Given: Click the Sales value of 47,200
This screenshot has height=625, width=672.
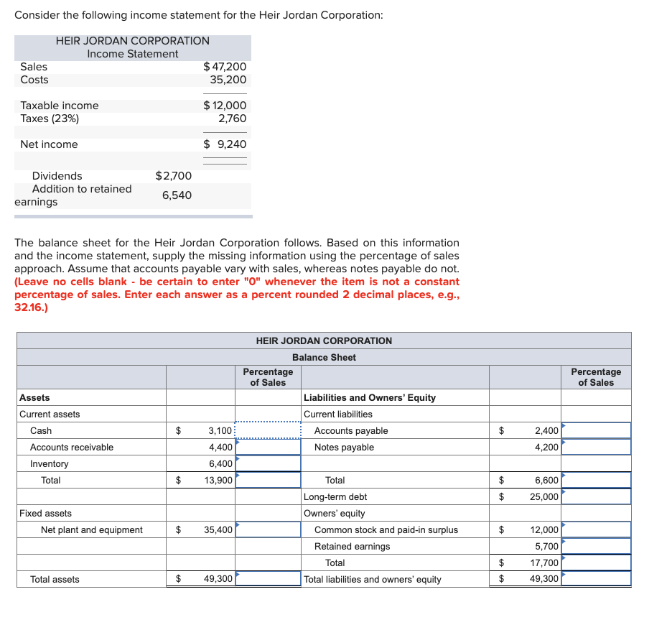Looking at the screenshot, I should tap(227, 66).
